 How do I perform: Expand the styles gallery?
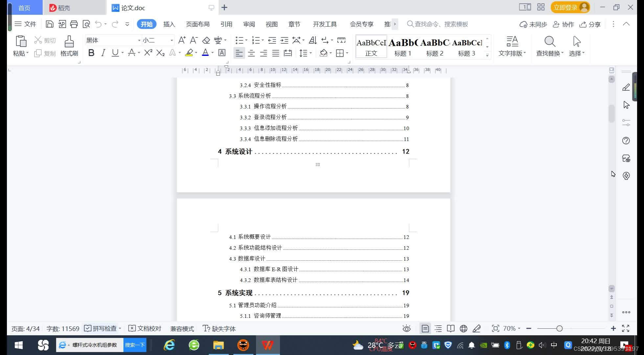pos(487,55)
